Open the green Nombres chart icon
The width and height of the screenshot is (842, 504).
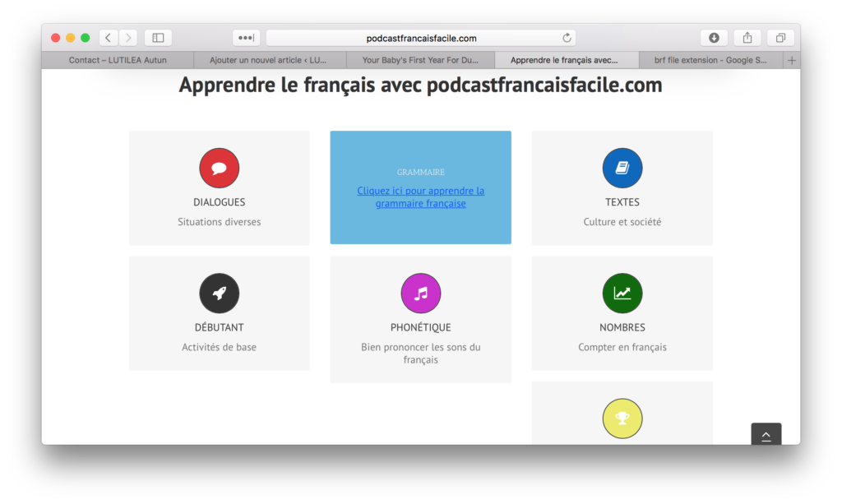622,293
